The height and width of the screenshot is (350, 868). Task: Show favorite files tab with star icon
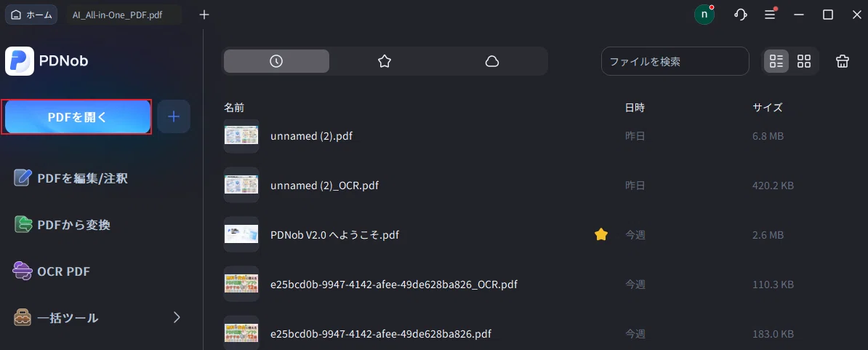tap(384, 61)
